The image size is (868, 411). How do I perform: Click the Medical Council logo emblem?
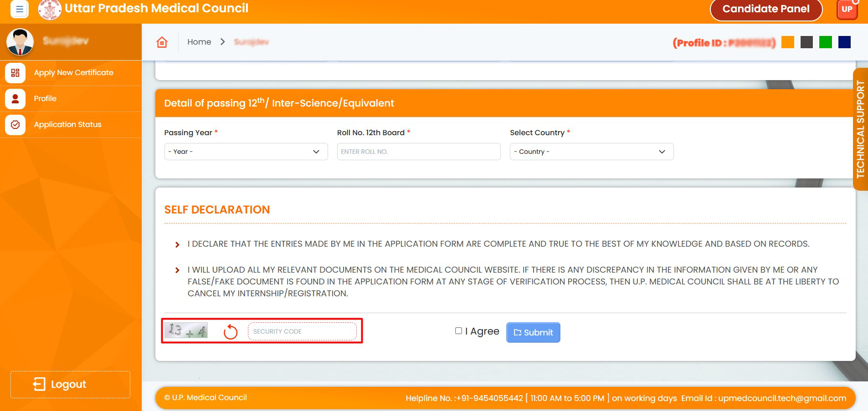[50, 10]
